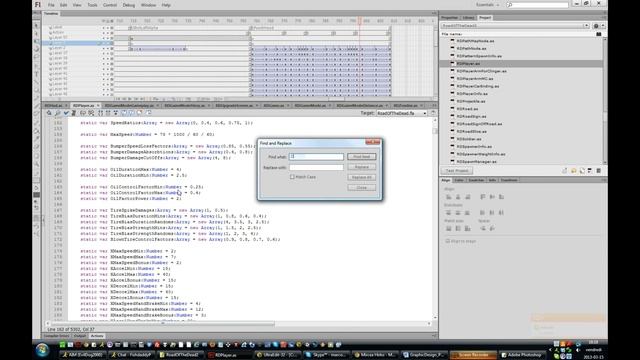Click the pin directory icon in Project panel
Image resolution: width=640 pixels, height=360 pixels.
(565, 171)
